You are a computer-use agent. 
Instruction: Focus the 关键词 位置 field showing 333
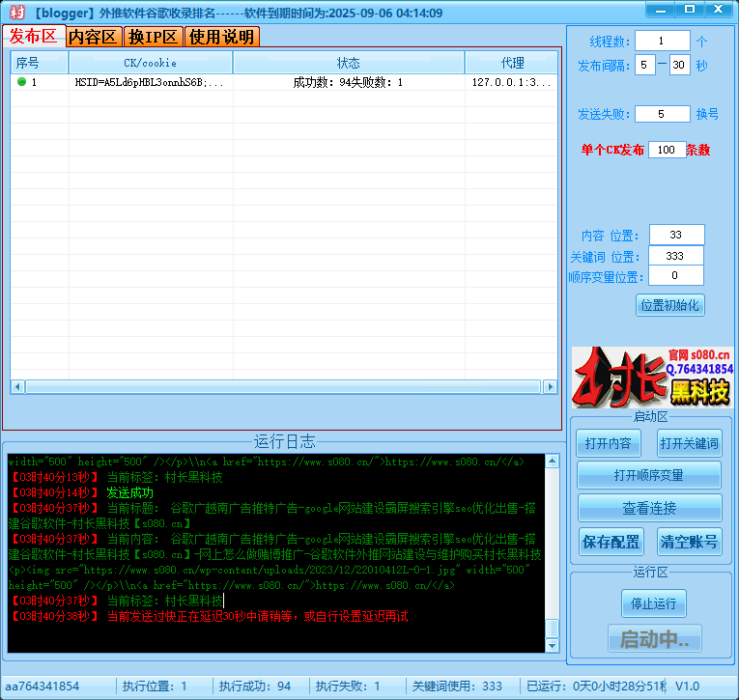(x=675, y=256)
